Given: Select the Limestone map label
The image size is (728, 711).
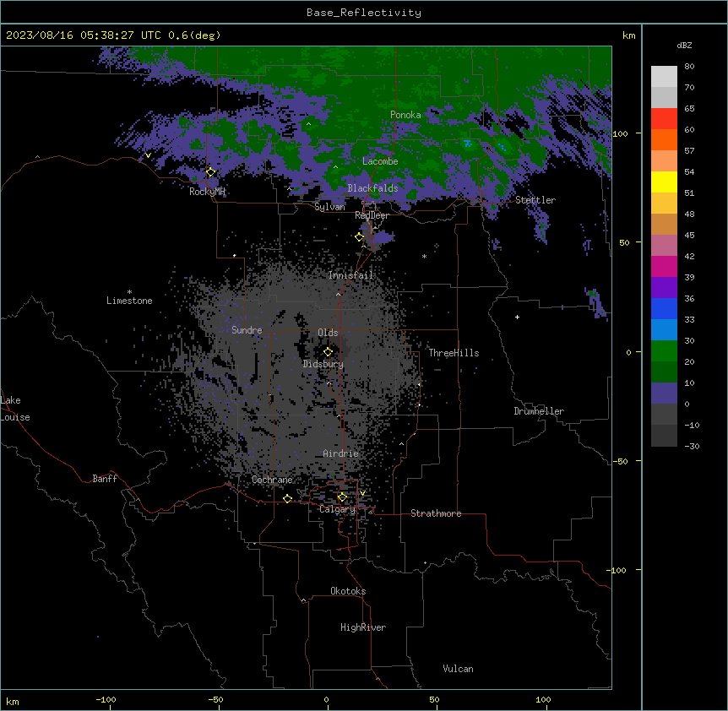Looking at the screenshot, I should pos(129,301).
